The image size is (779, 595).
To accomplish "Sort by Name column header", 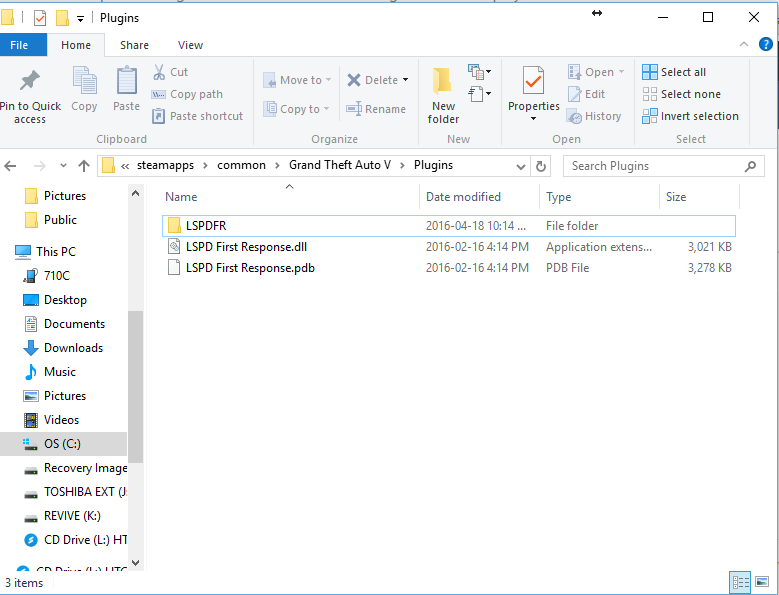I will (x=289, y=197).
